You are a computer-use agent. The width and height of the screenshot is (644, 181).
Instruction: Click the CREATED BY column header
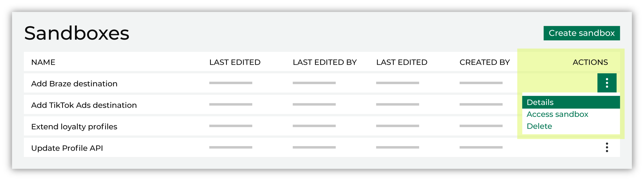click(x=485, y=62)
